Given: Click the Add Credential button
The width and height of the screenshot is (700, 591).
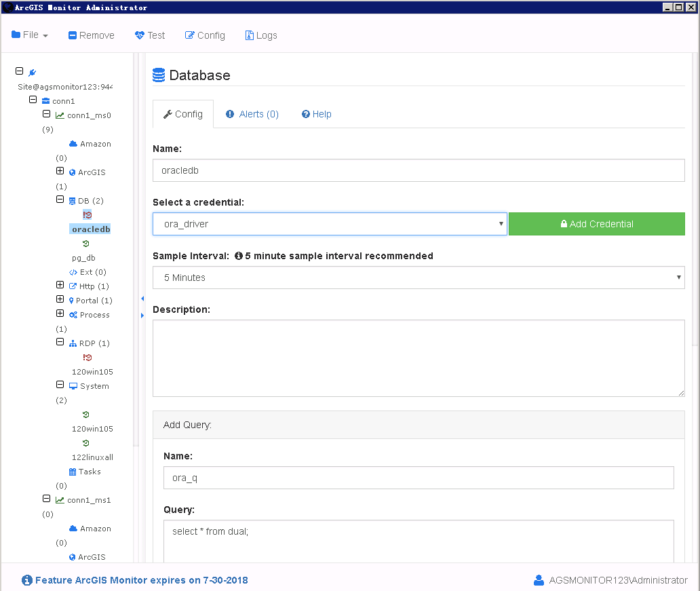Looking at the screenshot, I should click(x=596, y=224).
